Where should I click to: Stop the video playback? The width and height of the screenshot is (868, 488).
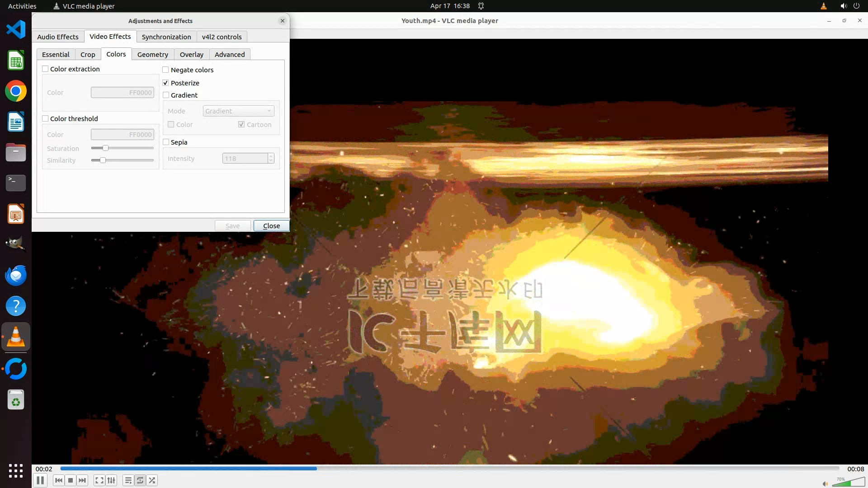(x=71, y=480)
